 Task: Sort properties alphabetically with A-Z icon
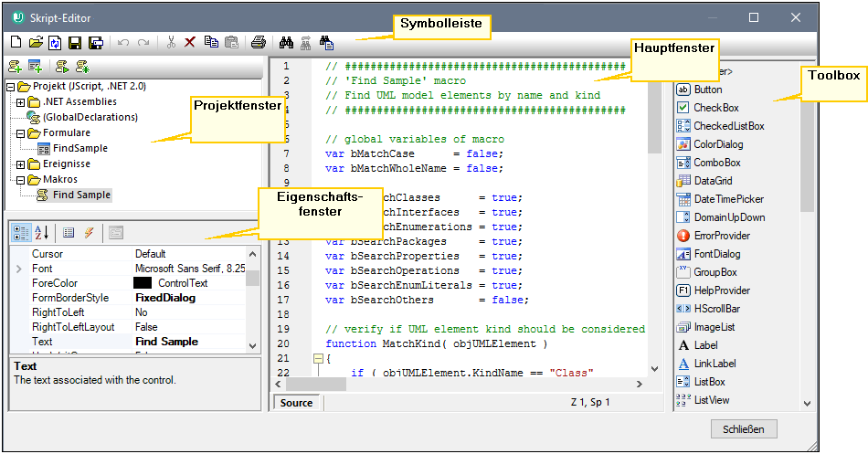pyautogui.click(x=42, y=232)
